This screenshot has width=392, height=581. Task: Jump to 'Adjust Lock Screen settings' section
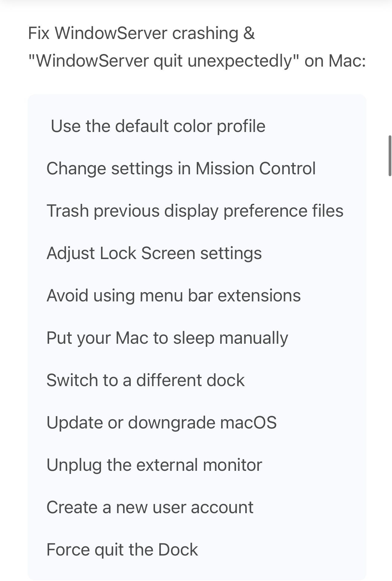(x=154, y=253)
